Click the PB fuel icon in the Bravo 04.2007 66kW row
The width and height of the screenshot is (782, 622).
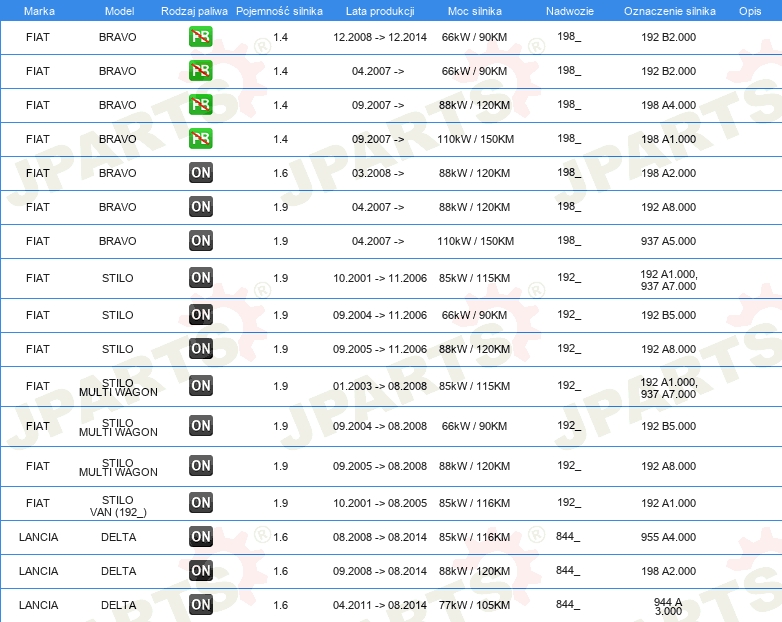pyautogui.click(x=200, y=70)
